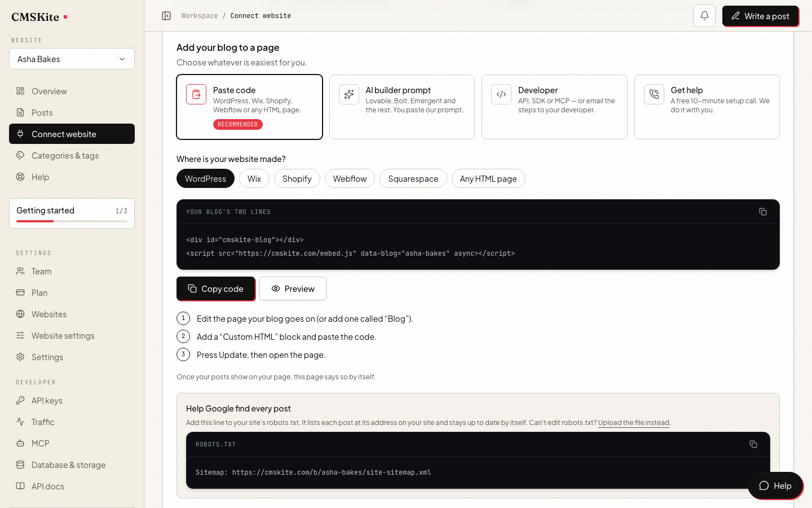Select the WordPress platform option
Image resolution: width=812 pixels, height=508 pixels.
tap(205, 178)
